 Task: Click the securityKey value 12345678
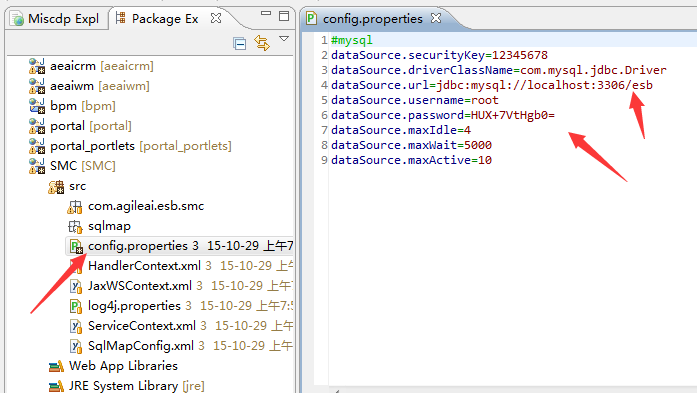pos(520,55)
